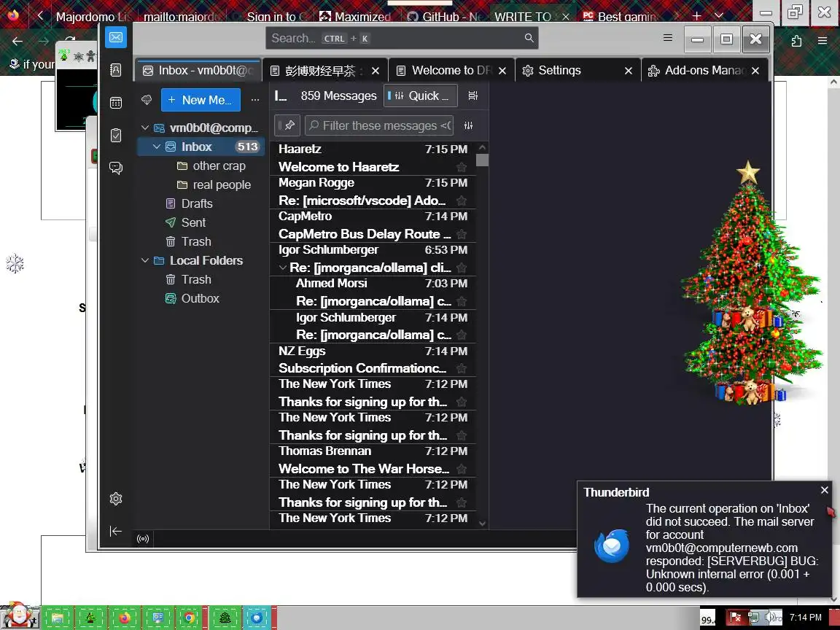
Task: Star the Welcome to Haaretz message
Action: click(x=462, y=167)
